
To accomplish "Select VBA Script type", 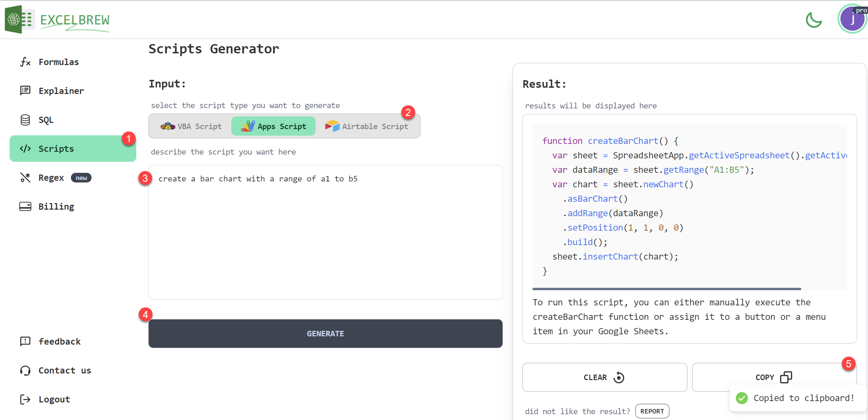I will pyautogui.click(x=191, y=126).
